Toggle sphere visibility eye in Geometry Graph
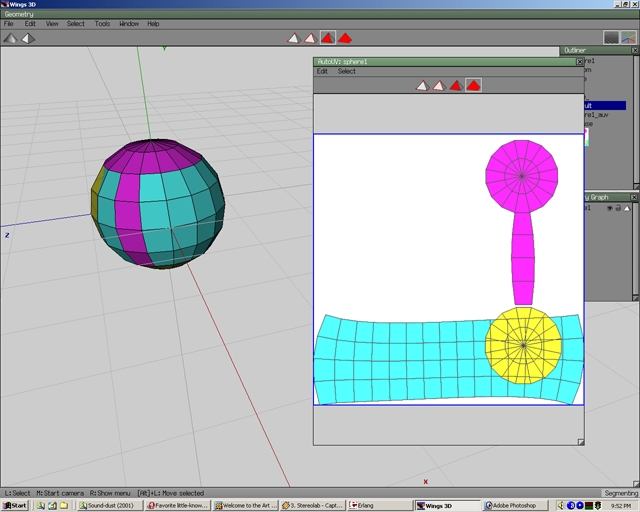This screenshot has height=512, width=640. pos(609,208)
